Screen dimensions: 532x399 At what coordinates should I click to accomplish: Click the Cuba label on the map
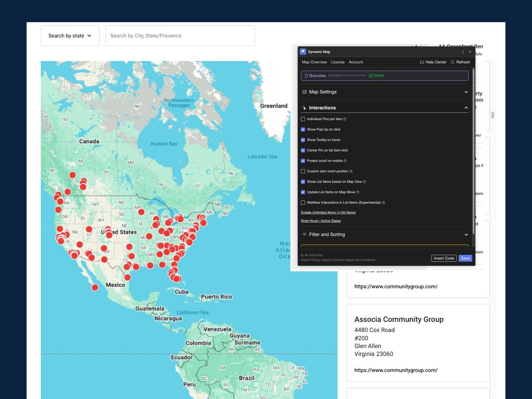pos(182,292)
